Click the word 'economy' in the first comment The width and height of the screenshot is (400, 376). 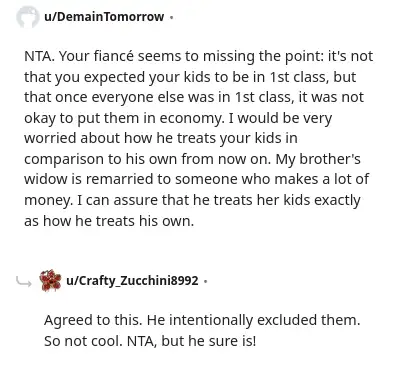click(190, 118)
